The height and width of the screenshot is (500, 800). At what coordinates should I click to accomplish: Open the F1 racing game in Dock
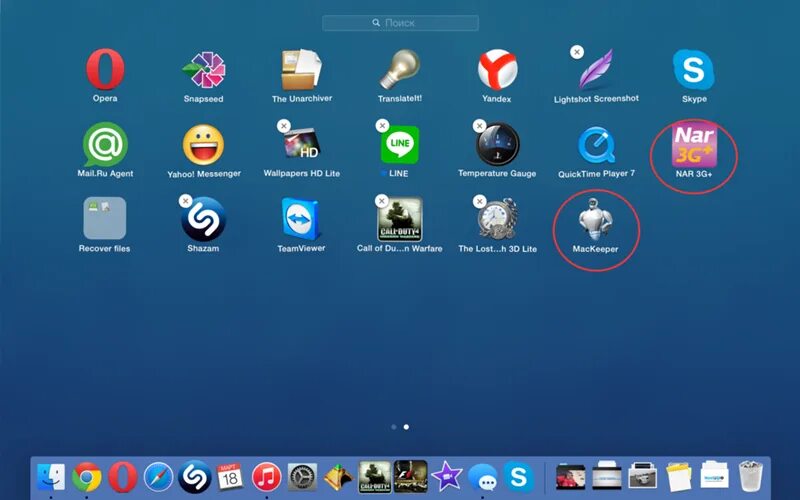[411, 477]
